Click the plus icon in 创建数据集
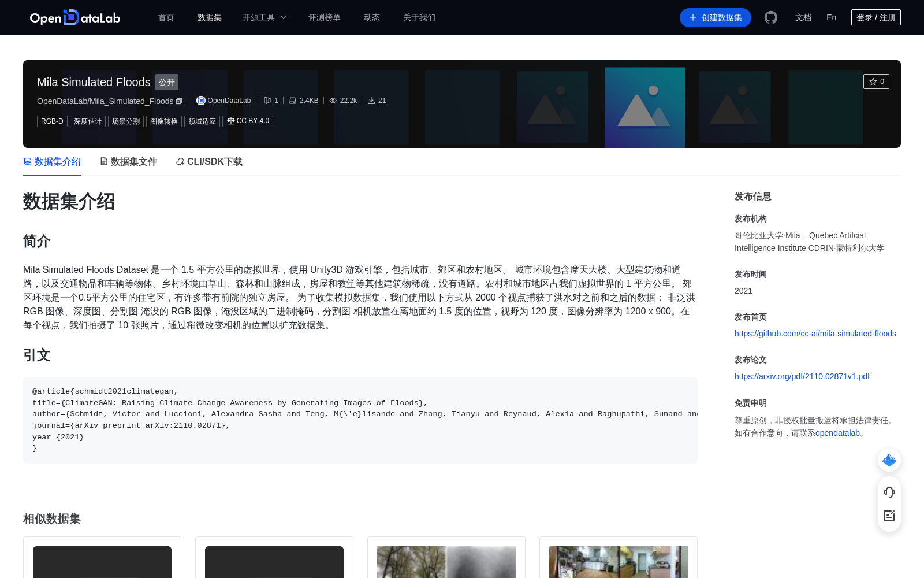Image resolution: width=924 pixels, height=578 pixels. 693,17
